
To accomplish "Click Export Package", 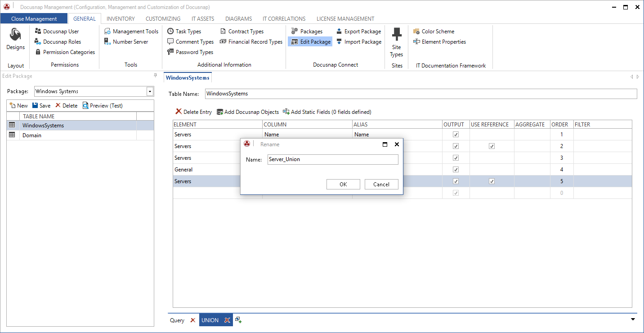I will click(358, 31).
